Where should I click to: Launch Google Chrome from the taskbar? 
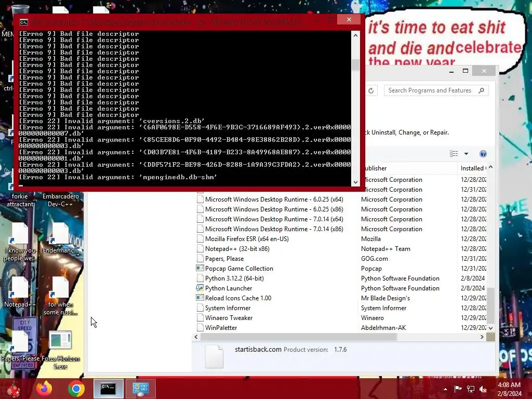tap(76, 389)
